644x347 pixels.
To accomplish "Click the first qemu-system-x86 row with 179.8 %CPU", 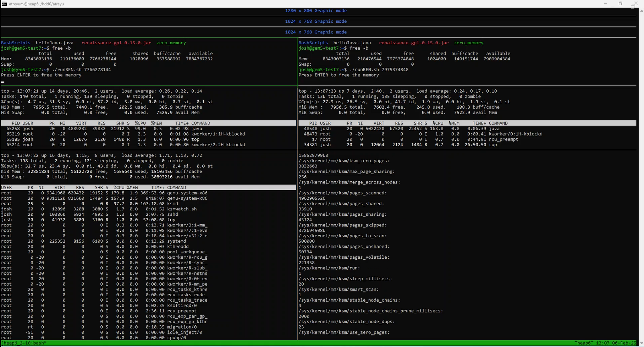I will click(148, 193).
